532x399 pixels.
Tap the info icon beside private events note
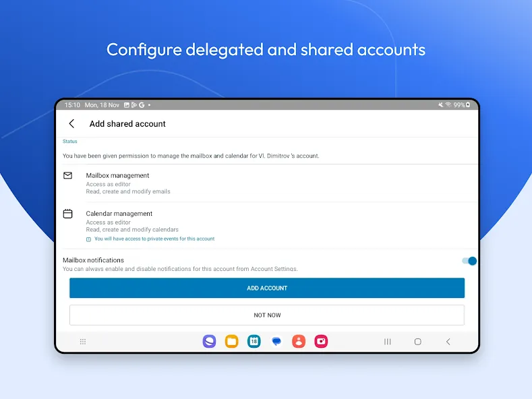point(88,239)
